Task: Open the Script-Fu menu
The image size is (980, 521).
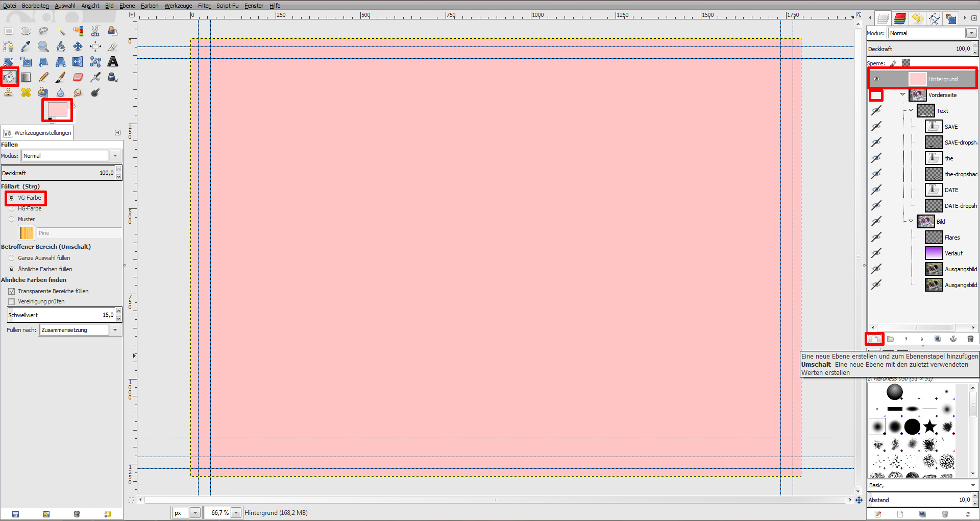Action: click(227, 6)
